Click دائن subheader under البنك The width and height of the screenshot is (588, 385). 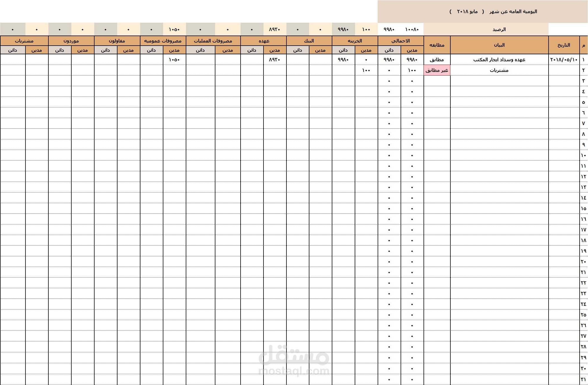click(298, 50)
